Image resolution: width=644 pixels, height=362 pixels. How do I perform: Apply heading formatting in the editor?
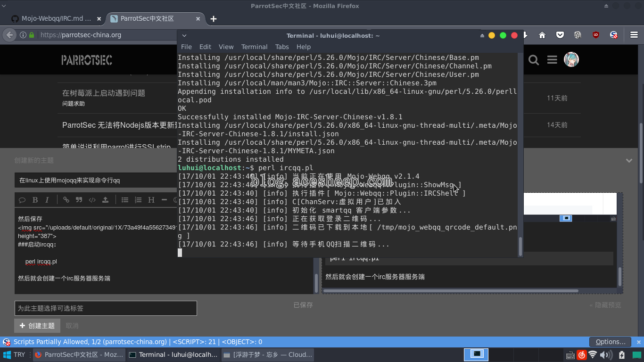click(151, 200)
